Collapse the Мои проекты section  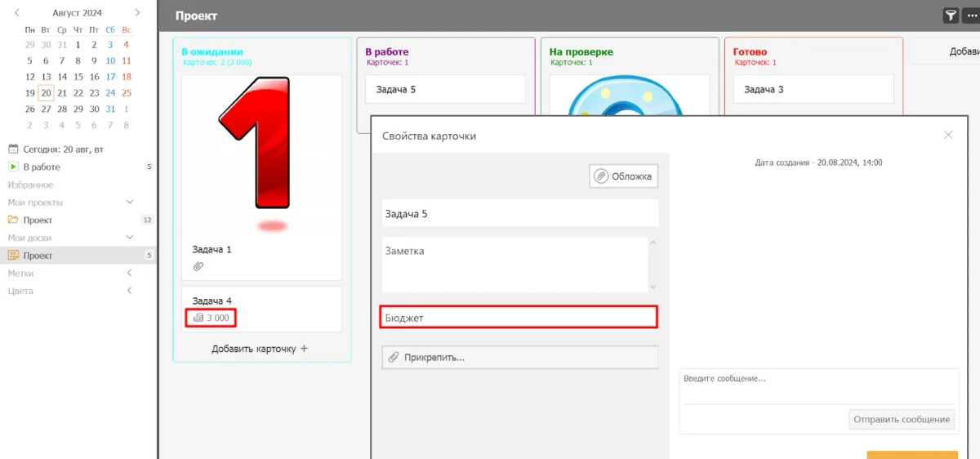129,202
